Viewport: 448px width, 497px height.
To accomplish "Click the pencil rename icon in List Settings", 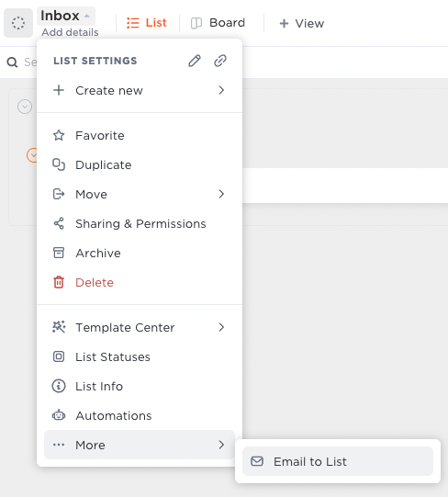I will tap(195, 61).
